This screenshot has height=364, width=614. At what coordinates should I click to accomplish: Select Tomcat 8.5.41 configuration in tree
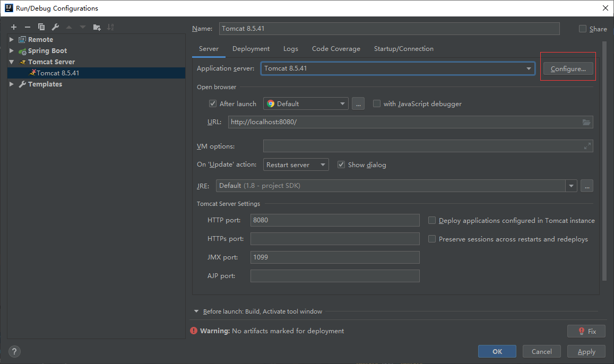coord(97,73)
